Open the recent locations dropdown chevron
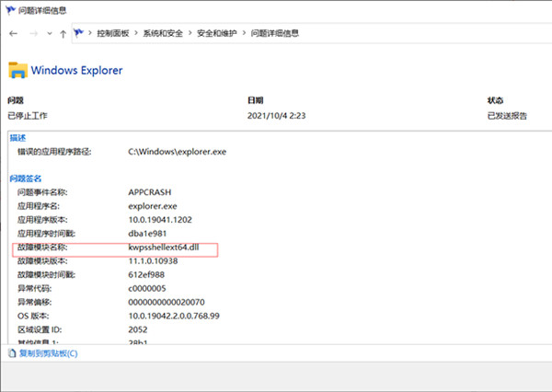Image resolution: width=552 pixels, height=392 pixels. [x=50, y=34]
